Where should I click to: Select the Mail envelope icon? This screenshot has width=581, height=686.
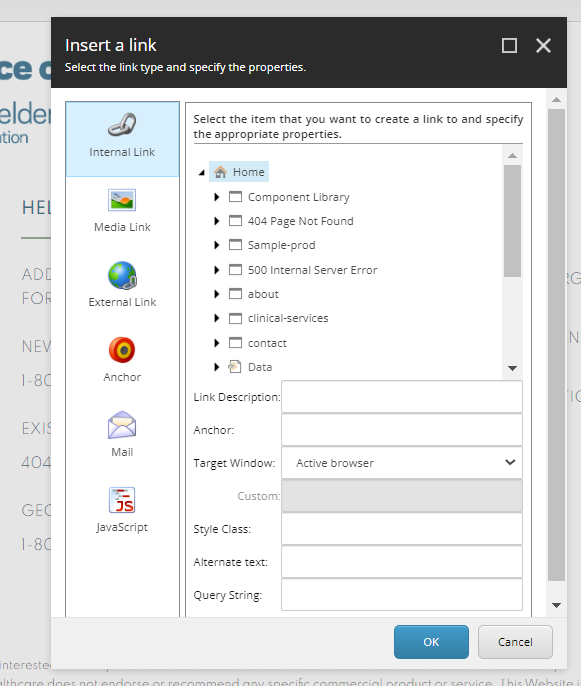(x=122, y=425)
